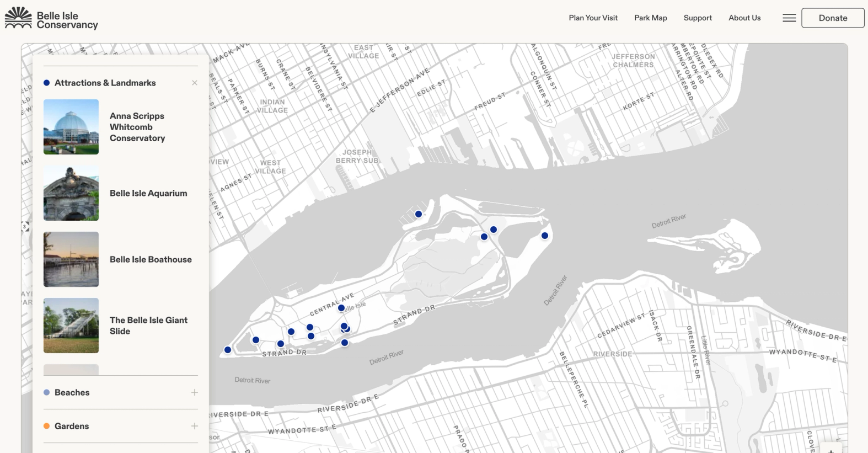Viewport: 868px width, 453px height.
Task: Select the blue marker at the island's western tip
Action: coord(228,350)
